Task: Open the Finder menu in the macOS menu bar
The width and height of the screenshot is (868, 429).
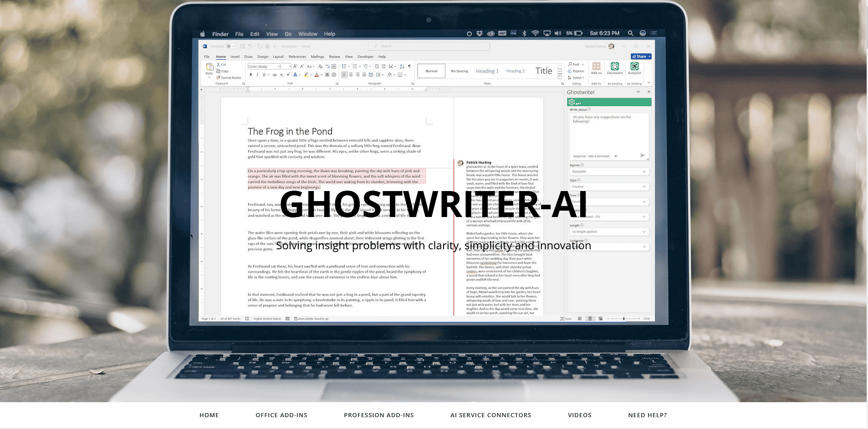Action: click(x=220, y=34)
